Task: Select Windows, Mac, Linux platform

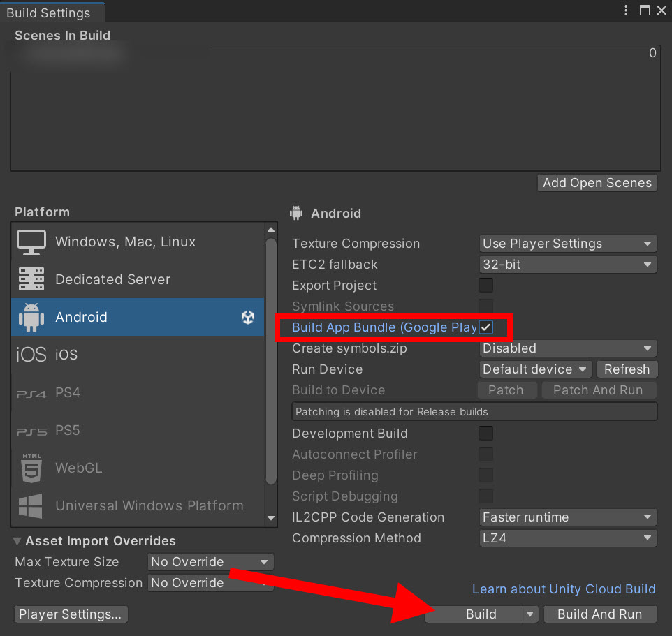Action: coord(138,242)
